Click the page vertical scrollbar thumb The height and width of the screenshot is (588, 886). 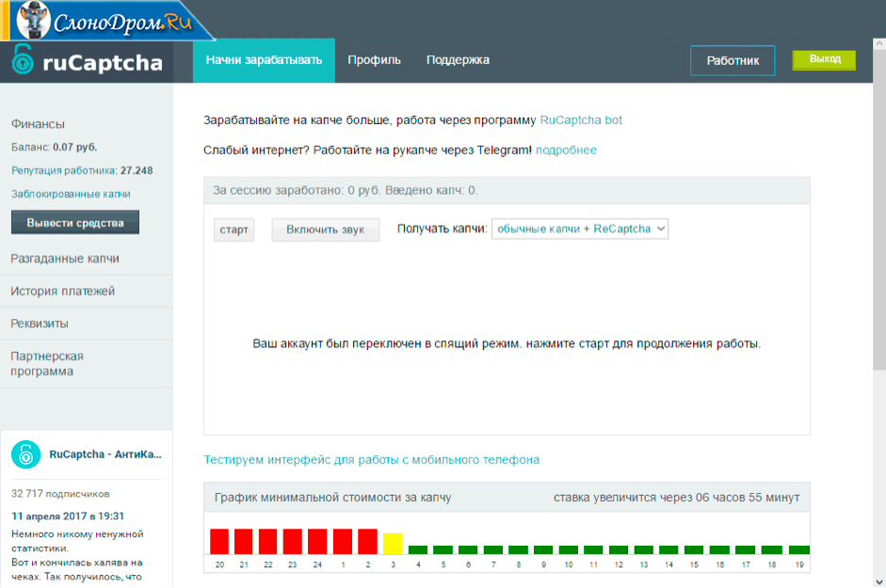pyautogui.click(x=879, y=210)
